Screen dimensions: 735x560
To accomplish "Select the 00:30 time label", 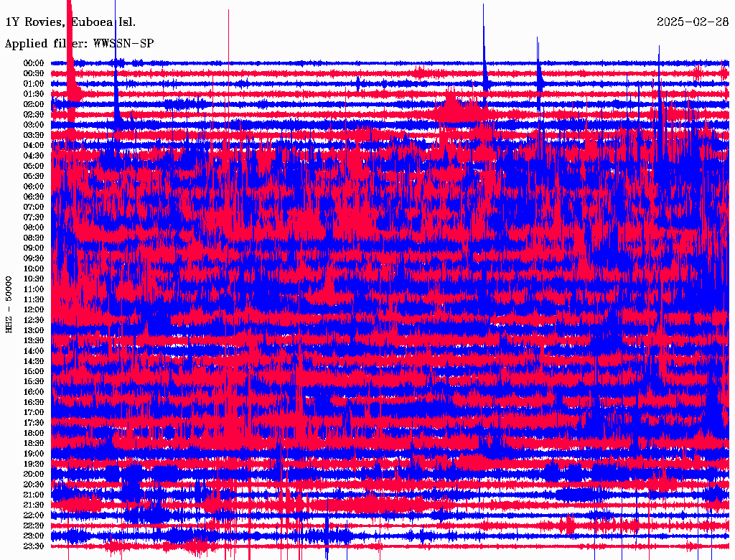I will tap(34, 74).
